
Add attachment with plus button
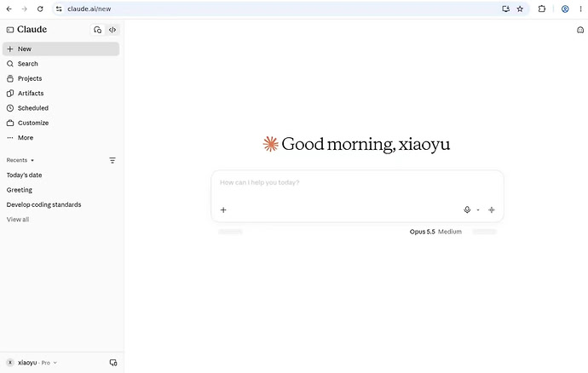pos(223,210)
